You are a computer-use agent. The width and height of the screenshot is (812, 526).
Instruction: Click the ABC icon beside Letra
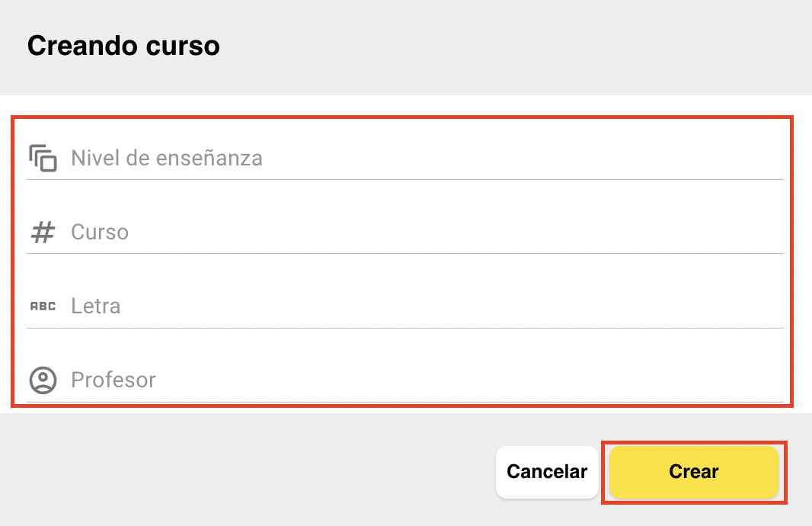pyautogui.click(x=43, y=306)
